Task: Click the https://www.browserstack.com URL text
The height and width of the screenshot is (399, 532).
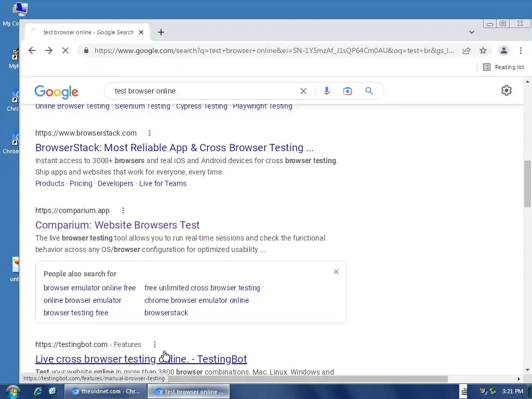Action: (86, 133)
